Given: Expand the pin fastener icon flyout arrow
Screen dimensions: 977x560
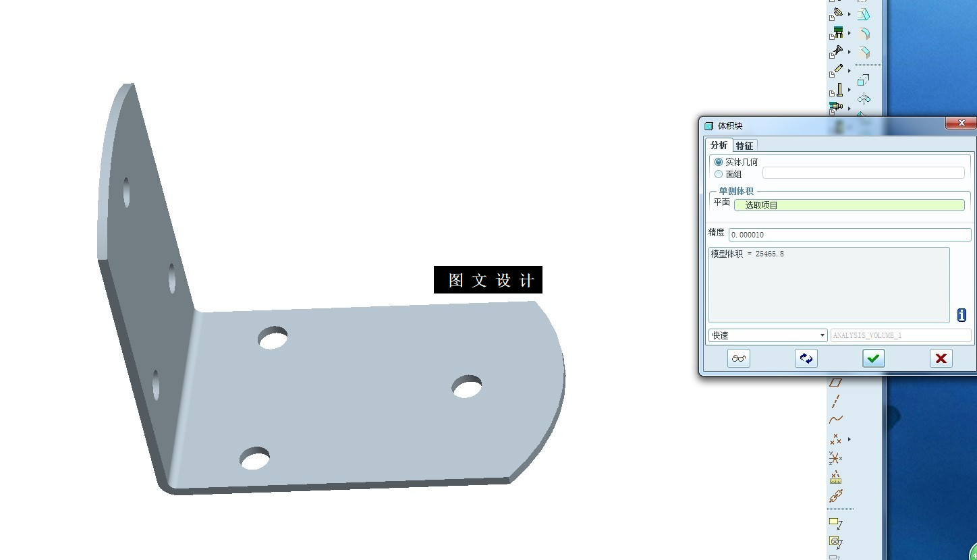Looking at the screenshot, I should (849, 13).
